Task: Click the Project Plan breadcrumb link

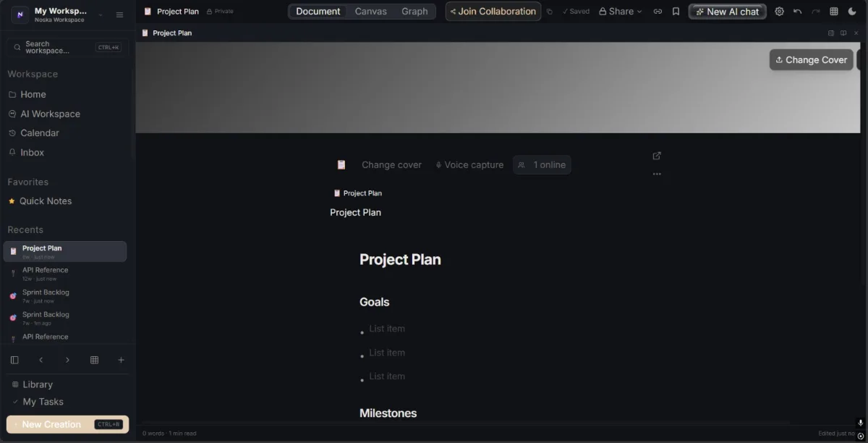Action: [357, 193]
